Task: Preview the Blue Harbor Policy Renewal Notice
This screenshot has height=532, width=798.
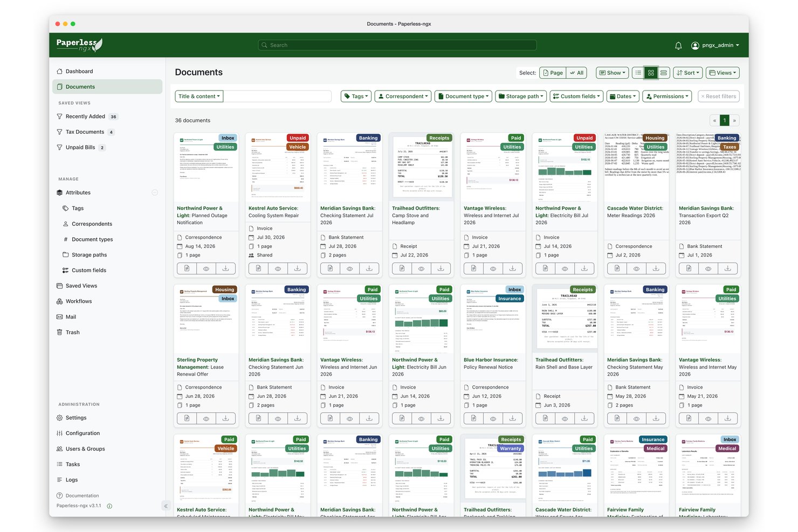Action: point(493,418)
